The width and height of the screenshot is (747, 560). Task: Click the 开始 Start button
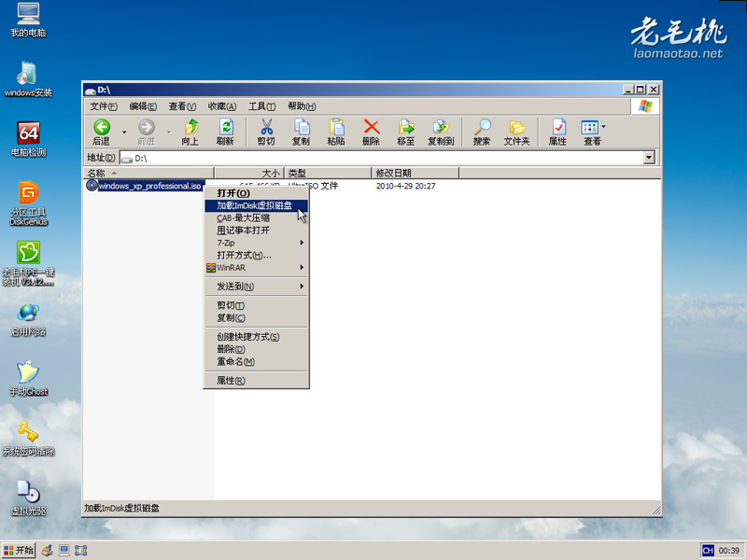pos(19,551)
